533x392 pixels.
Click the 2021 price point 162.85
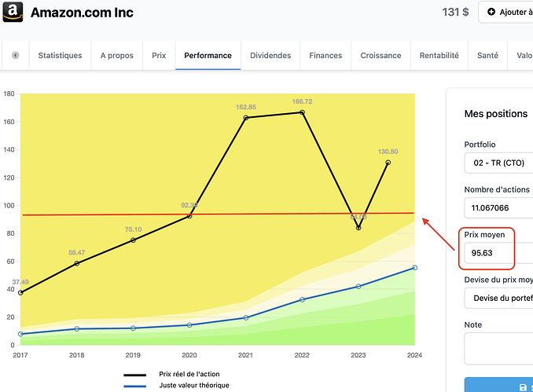[x=246, y=118]
